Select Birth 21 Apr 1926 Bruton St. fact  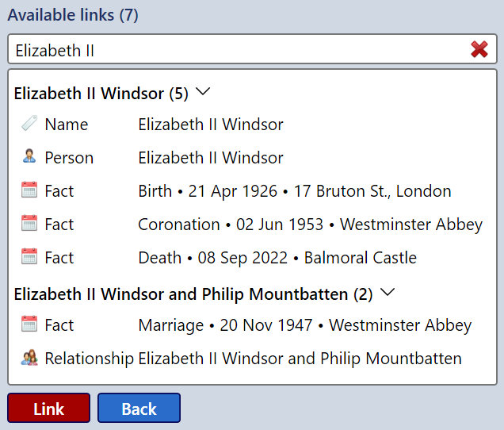(295, 191)
